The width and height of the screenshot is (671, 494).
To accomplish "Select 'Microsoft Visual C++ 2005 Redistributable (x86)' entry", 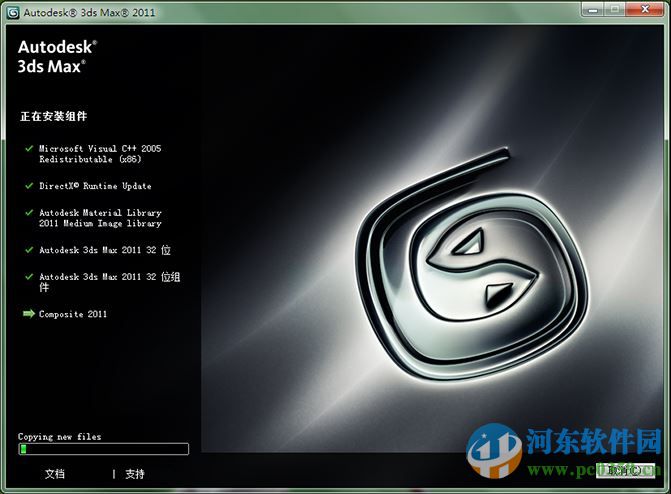I will (x=100, y=154).
